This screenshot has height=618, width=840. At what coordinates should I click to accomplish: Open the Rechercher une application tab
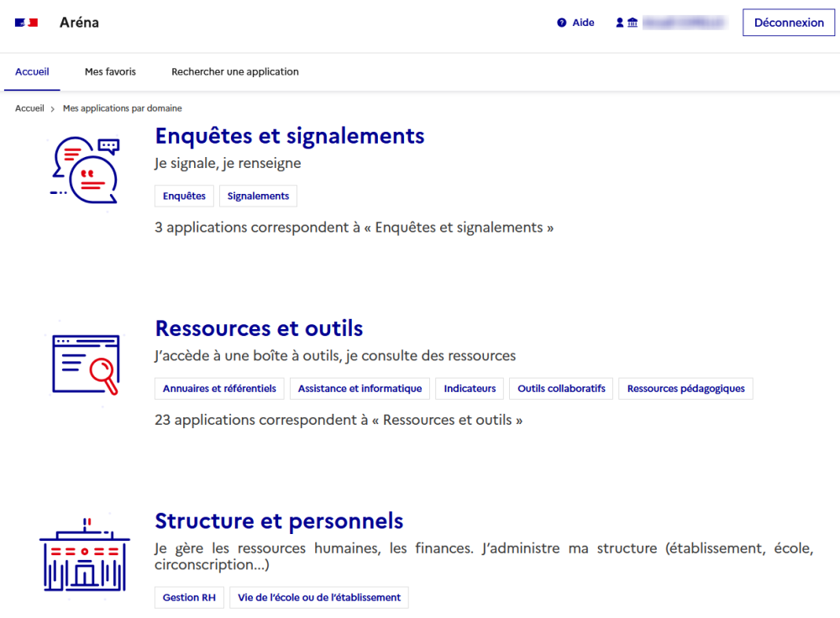click(x=235, y=71)
